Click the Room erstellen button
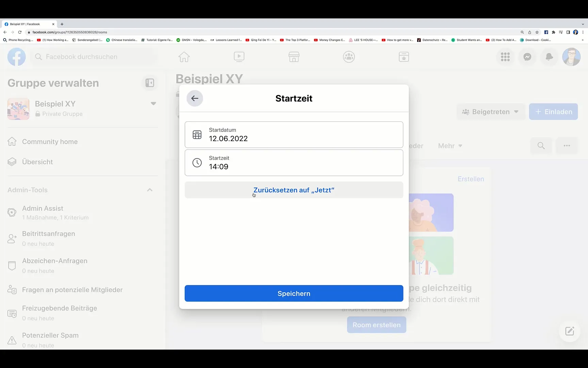This screenshot has width=588, height=368. (377, 325)
